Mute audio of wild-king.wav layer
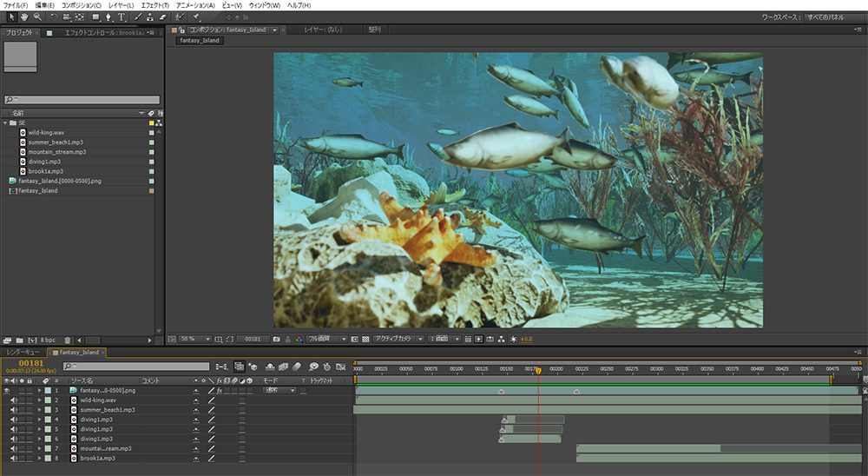 14,400
